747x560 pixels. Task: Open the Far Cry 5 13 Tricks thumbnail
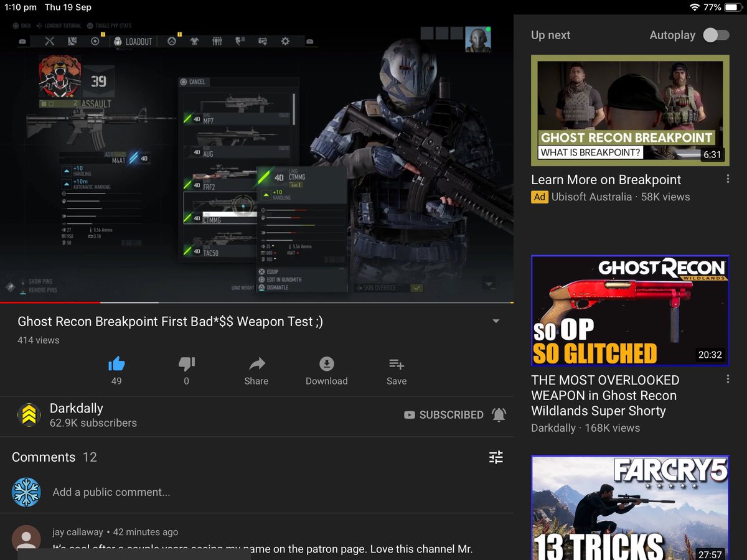click(630, 508)
